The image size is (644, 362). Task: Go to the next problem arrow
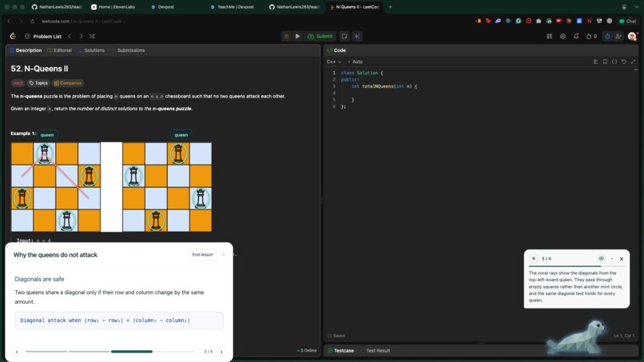point(81,36)
